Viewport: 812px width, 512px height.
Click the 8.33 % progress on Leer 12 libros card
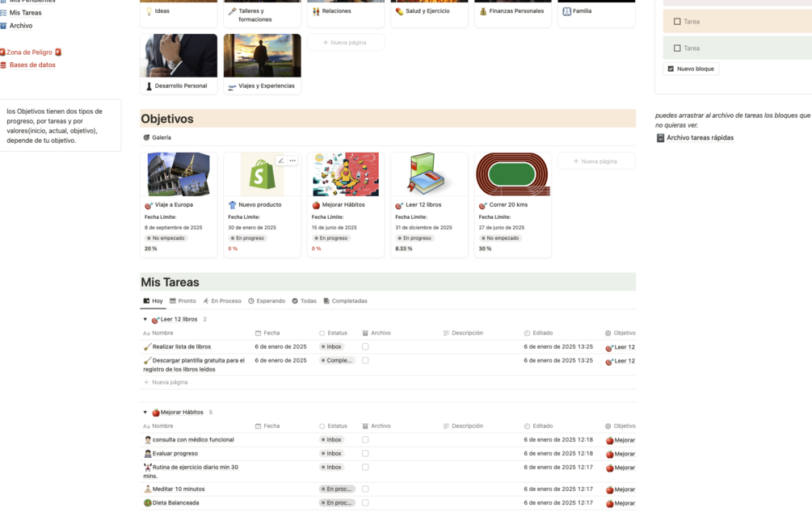(x=404, y=249)
